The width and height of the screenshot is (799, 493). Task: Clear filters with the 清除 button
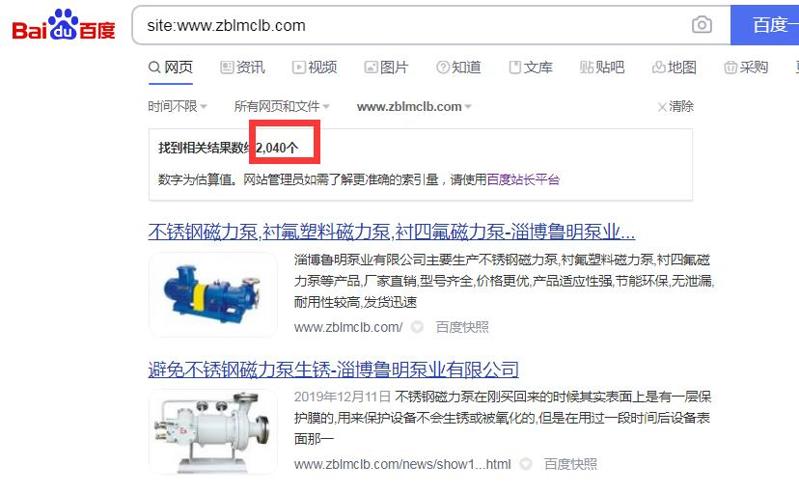click(x=676, y=106)
